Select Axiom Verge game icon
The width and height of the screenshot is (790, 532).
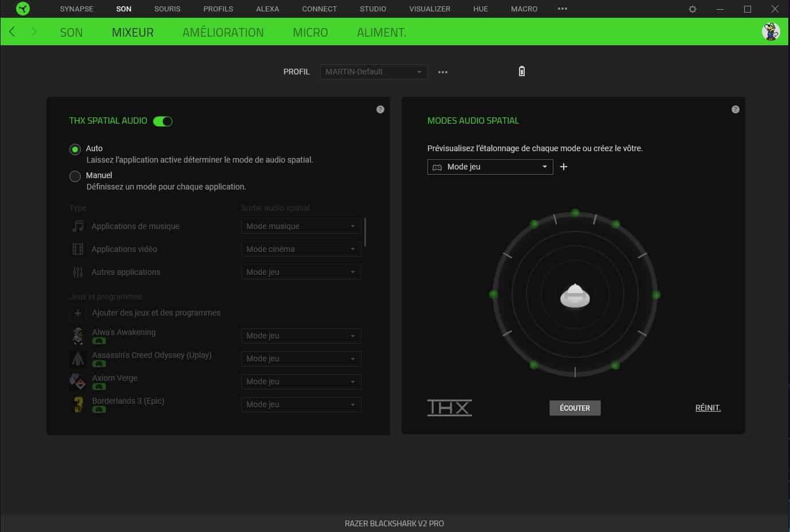pos(78,381)
